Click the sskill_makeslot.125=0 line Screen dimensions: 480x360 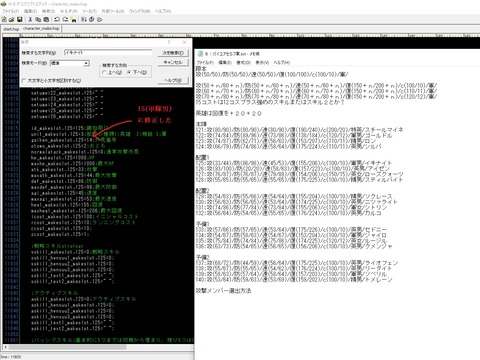click(x=75, y=252)
